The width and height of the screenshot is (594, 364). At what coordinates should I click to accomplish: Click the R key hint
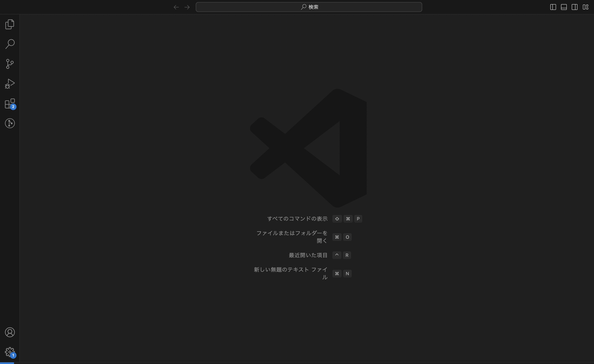347,255
